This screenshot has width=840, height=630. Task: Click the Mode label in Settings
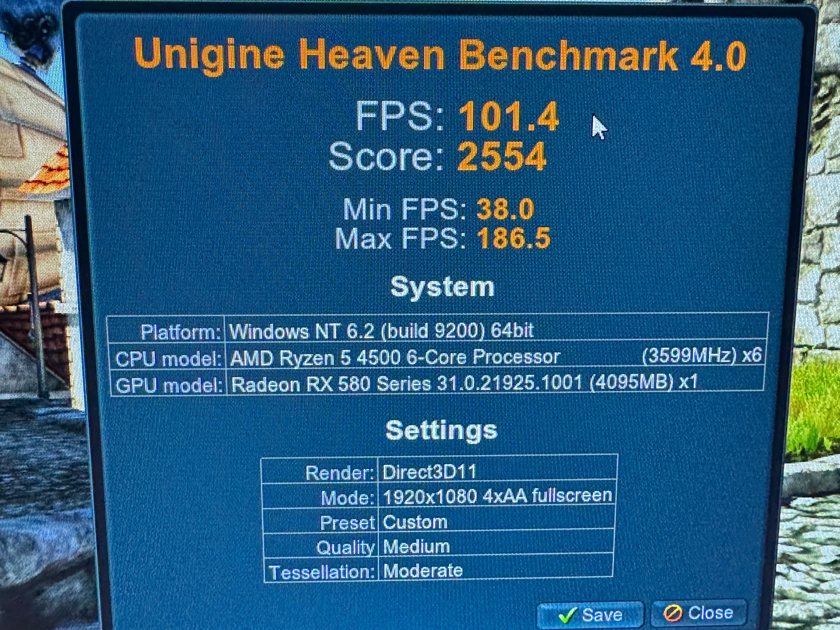point(347,498)
